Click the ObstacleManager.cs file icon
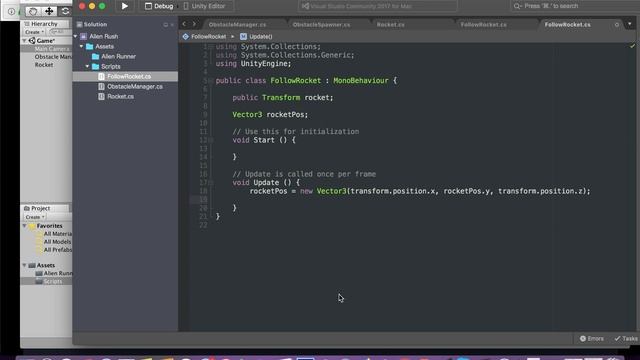This screenshot has height=360, width=640. tap(101, 87)
